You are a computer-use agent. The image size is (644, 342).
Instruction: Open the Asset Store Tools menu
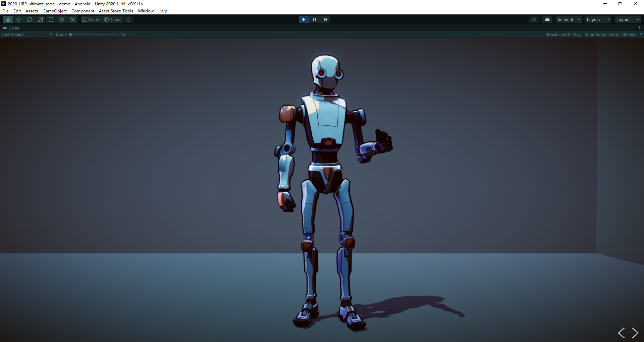pos(116,11)
